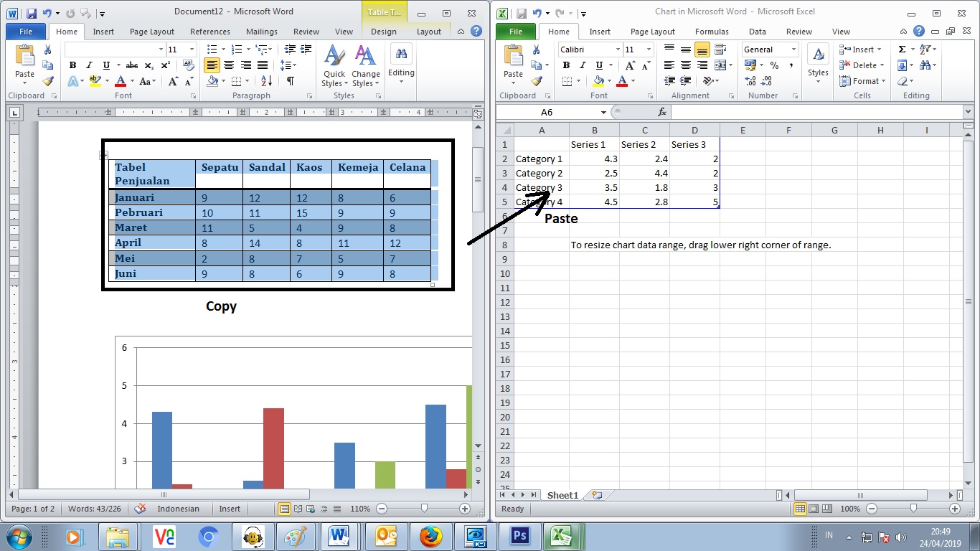Launch Paint from the taskbar

pyautogui.click(x=296, y=537)
